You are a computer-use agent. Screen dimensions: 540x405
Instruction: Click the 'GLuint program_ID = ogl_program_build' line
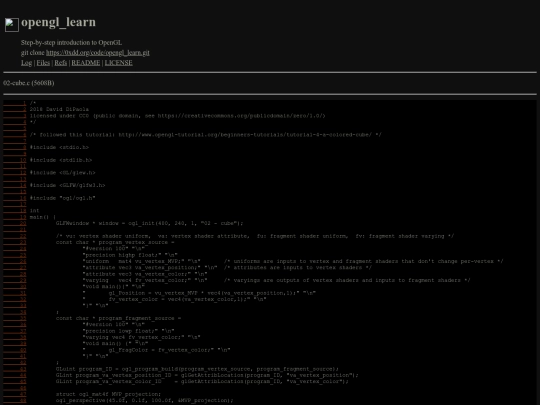click(x=197, y=369)
